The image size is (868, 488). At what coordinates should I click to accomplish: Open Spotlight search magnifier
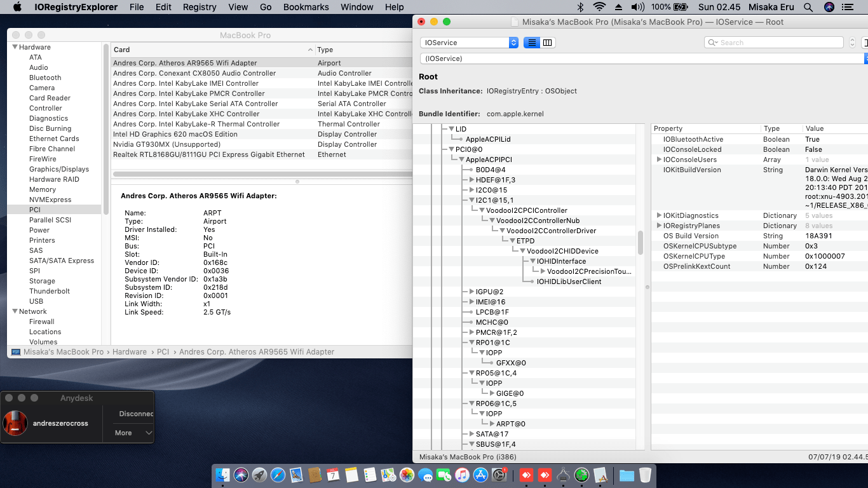808,7
